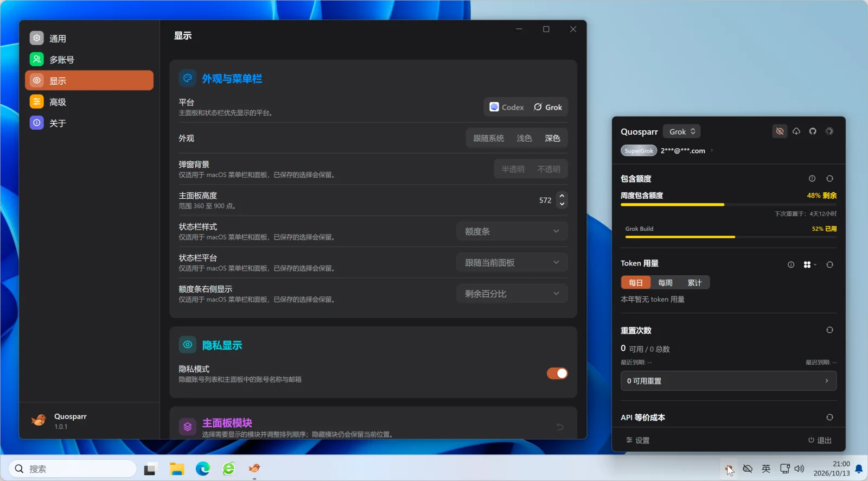
Task: Click the loading spinner icon in panel header
Action: coord(829,131)
